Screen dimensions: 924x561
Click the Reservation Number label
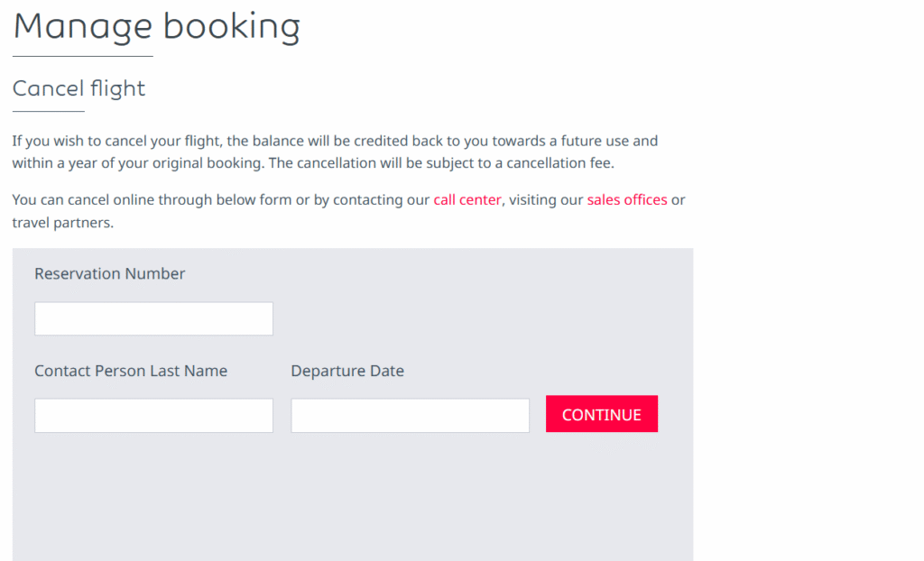pos(109,273)
